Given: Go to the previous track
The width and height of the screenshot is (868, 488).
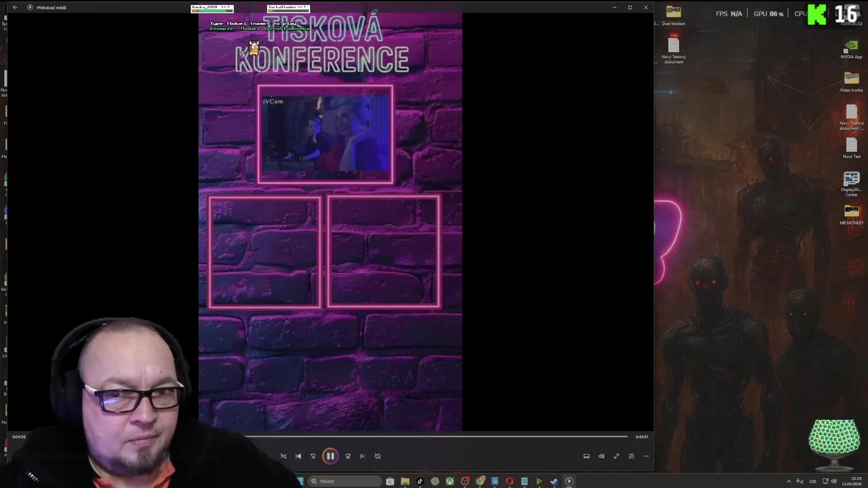Looking at the screenshot, I should tap(298, 456).
